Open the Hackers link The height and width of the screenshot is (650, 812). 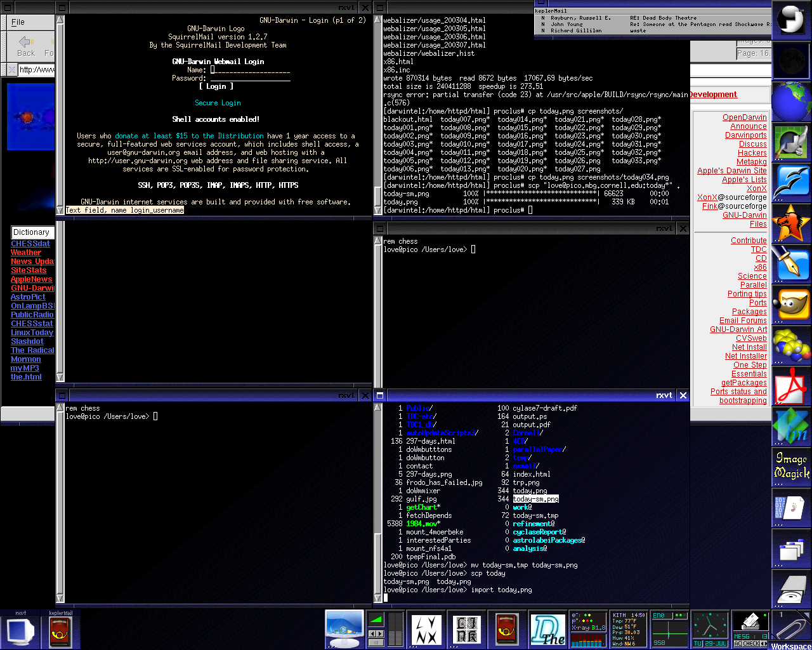(x=752, y=153)
